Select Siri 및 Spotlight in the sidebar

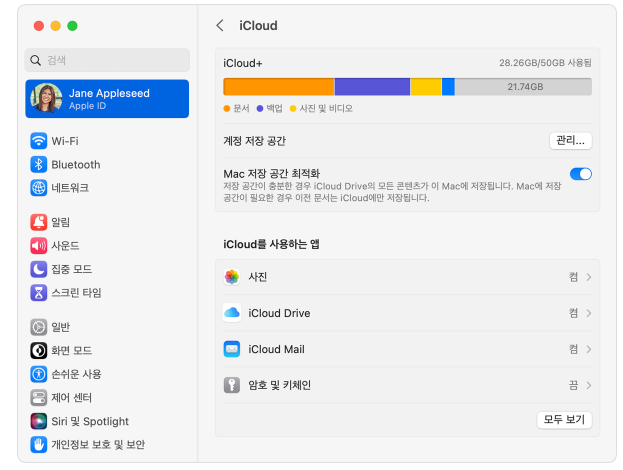pyautogui.click(x=107, y=421)
